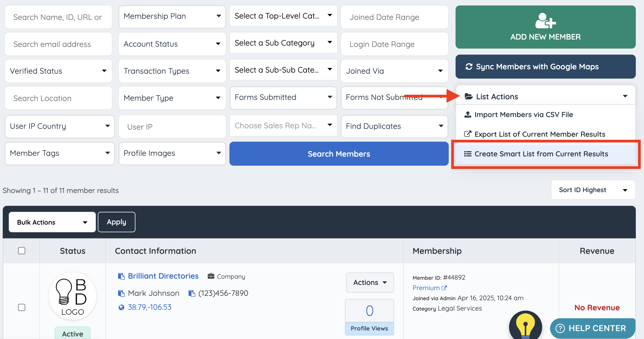Select Export List of Current Member Results
Screen dimensions: 644x339
tap(539, 134)
